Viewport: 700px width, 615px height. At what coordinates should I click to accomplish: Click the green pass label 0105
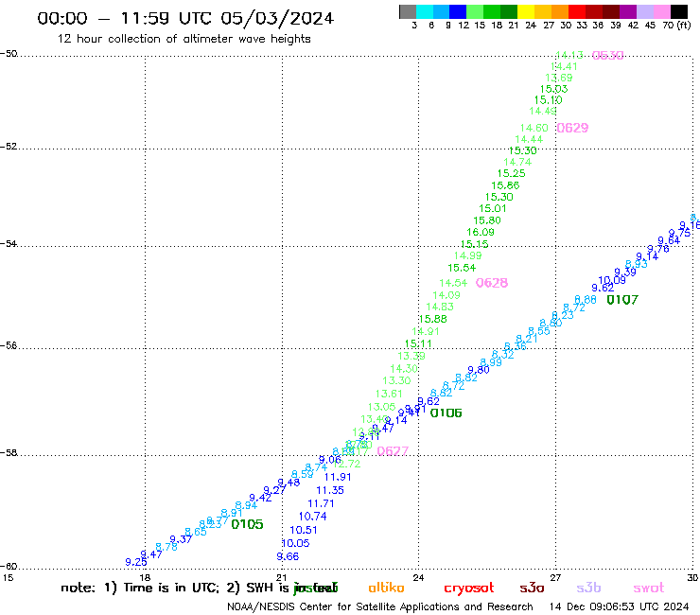pyautogui.click(x=247, y=524)
